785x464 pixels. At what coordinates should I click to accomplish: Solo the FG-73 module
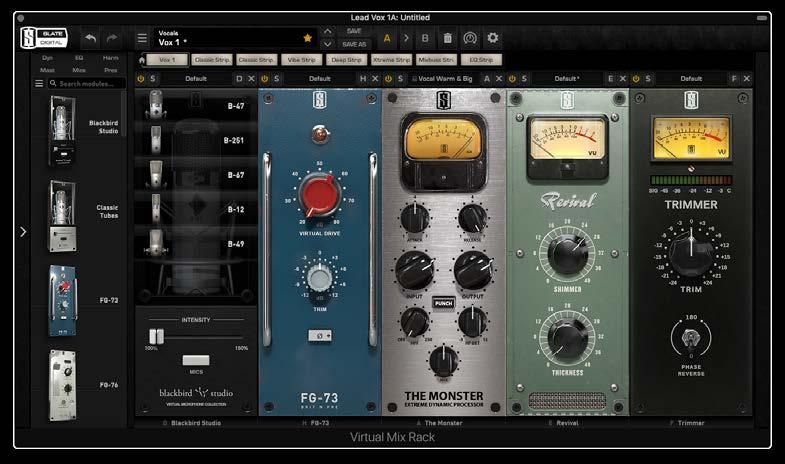click(x=276, y=79)
